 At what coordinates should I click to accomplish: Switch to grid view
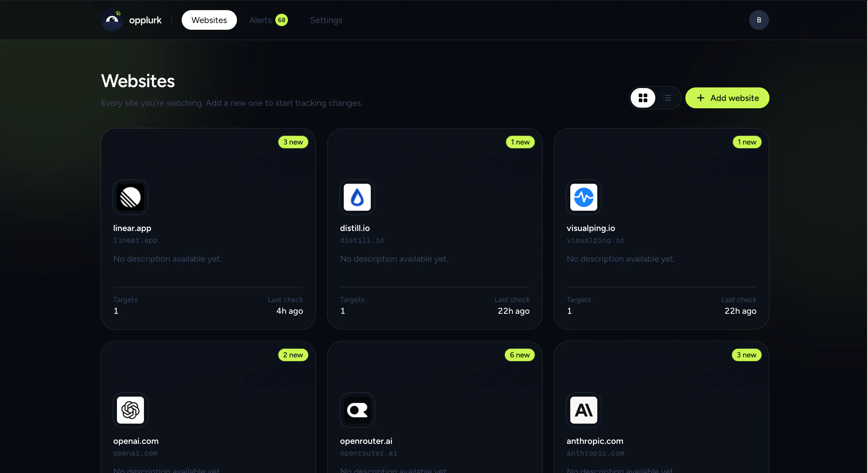tap(643, 98)
